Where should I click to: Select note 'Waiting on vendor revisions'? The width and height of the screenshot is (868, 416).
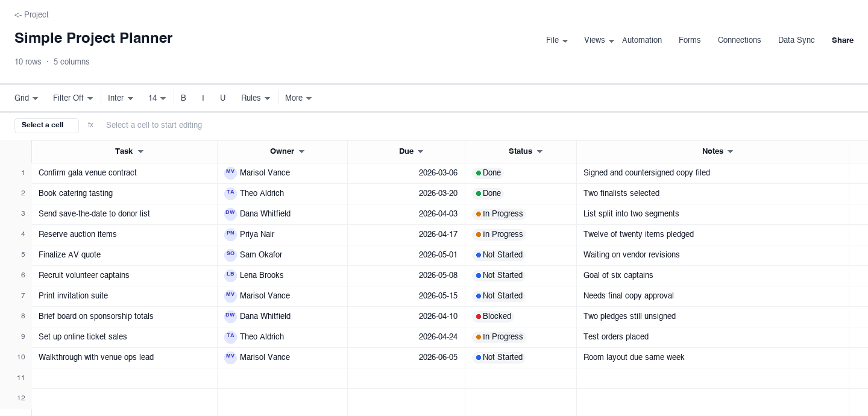pyautogui.click(x=712, y=255)
